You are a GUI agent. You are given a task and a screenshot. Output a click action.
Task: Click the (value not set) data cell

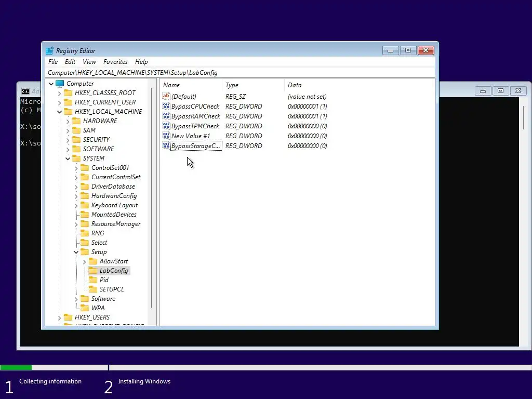(x=307, y=96)
